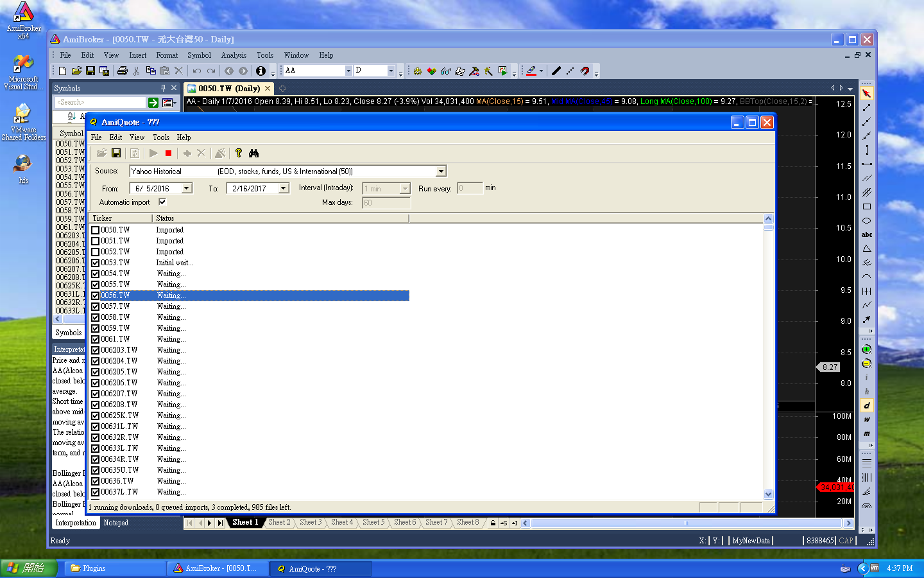
Task: Check the 0051.TW ticker checkbox
Action: tap(95, 241)
